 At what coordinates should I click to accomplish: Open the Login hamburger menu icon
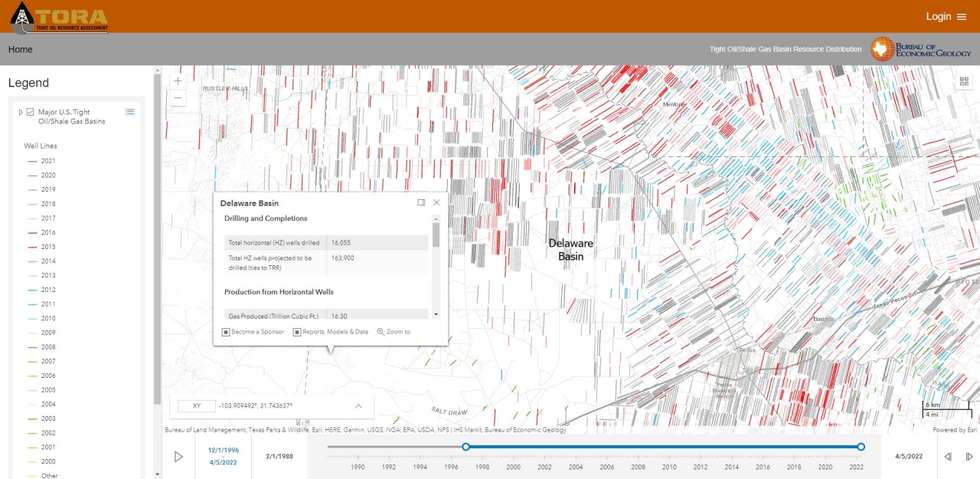tap(962, 17)
